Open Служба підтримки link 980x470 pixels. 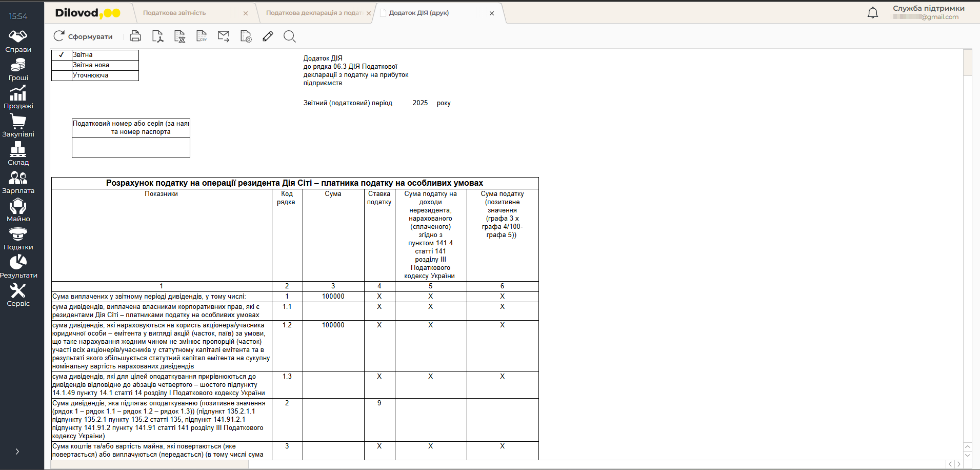(928, 8)
